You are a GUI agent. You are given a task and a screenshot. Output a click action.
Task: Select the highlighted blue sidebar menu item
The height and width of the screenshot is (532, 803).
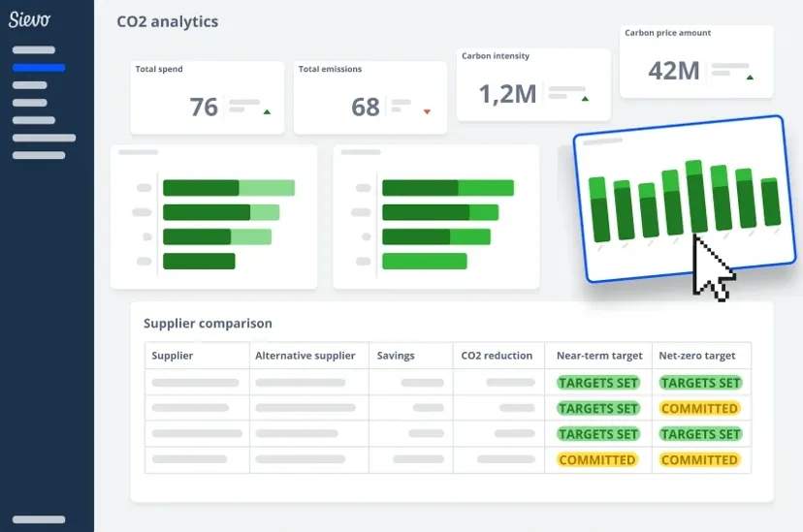tap(39, 68)
